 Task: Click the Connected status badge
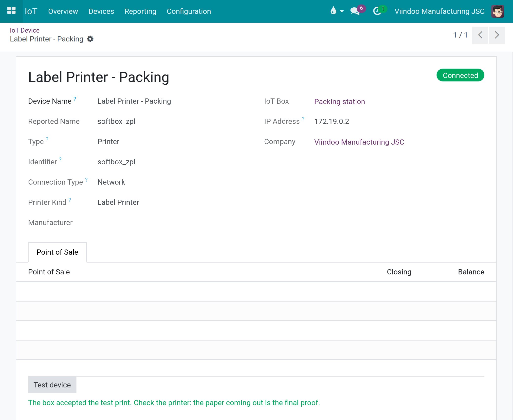(460, 75)
